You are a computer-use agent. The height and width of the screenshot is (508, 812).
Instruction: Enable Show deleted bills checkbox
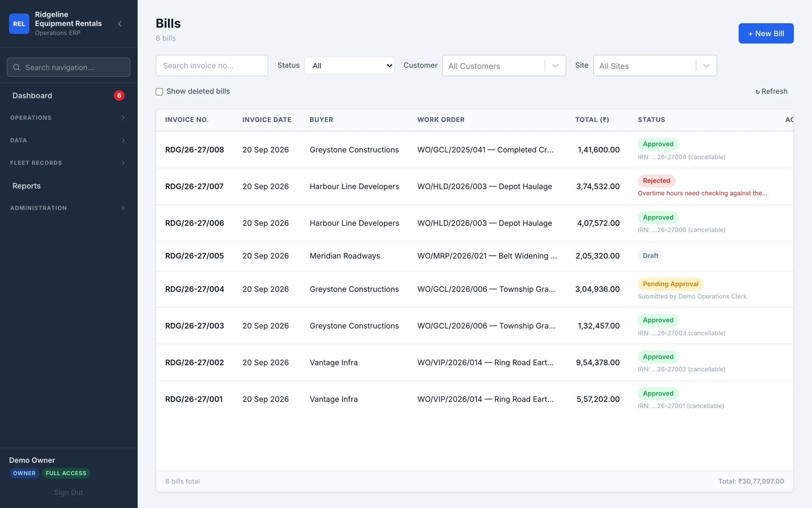coord(159,91)
